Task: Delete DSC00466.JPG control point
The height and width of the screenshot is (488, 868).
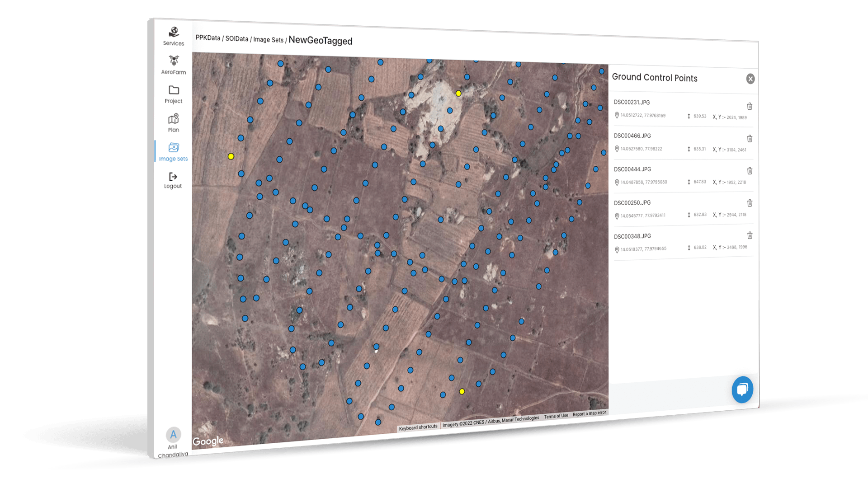Action: point(750,139)
